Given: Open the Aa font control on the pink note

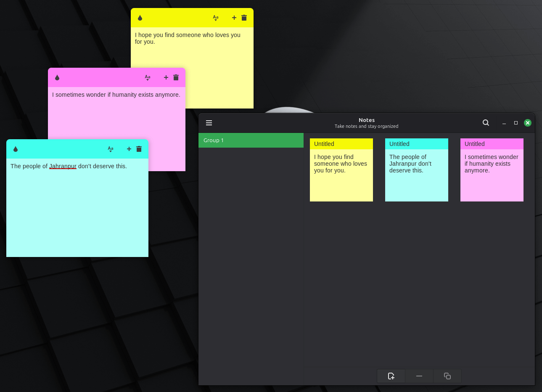Looking at the screenshot, I should click(148, 77).
